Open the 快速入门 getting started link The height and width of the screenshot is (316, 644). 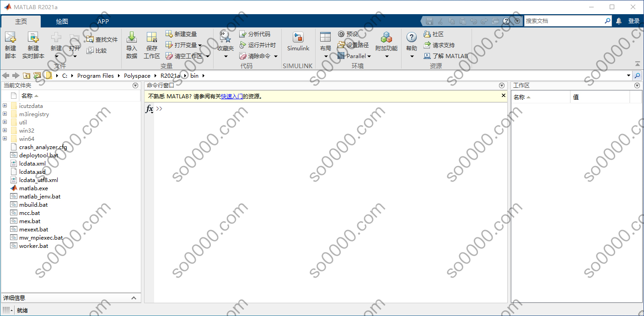pos(232,96)
